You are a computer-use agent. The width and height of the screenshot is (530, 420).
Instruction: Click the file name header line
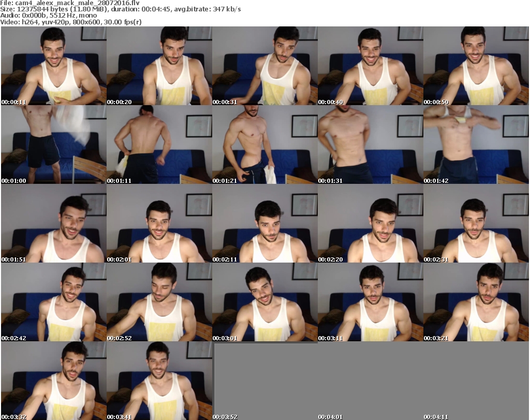click(70, 3)
